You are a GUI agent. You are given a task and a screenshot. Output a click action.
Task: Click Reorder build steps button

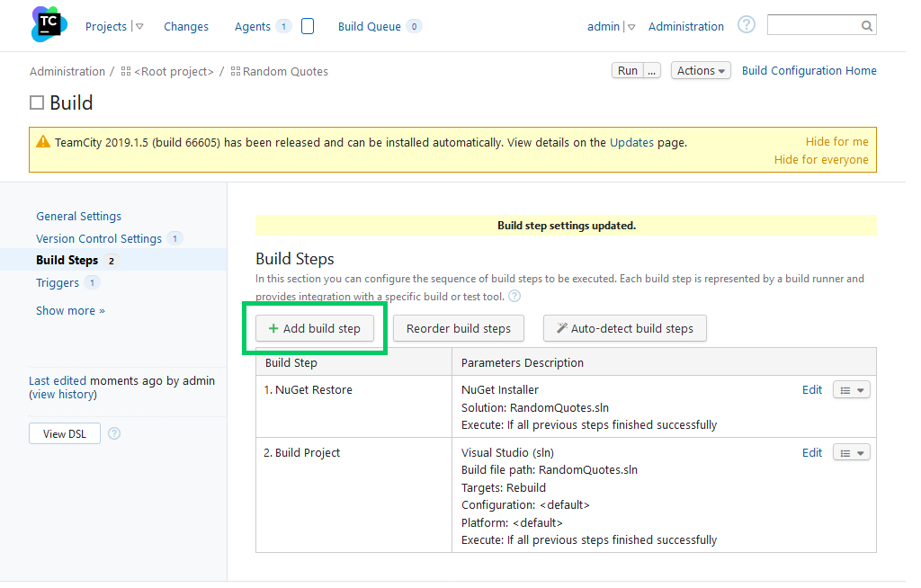point(458,328)
